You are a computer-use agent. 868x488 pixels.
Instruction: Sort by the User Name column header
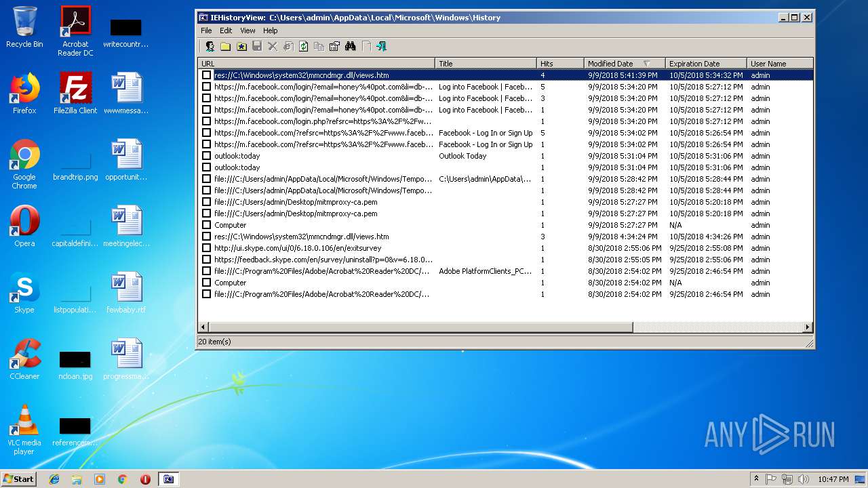point(779,64)
